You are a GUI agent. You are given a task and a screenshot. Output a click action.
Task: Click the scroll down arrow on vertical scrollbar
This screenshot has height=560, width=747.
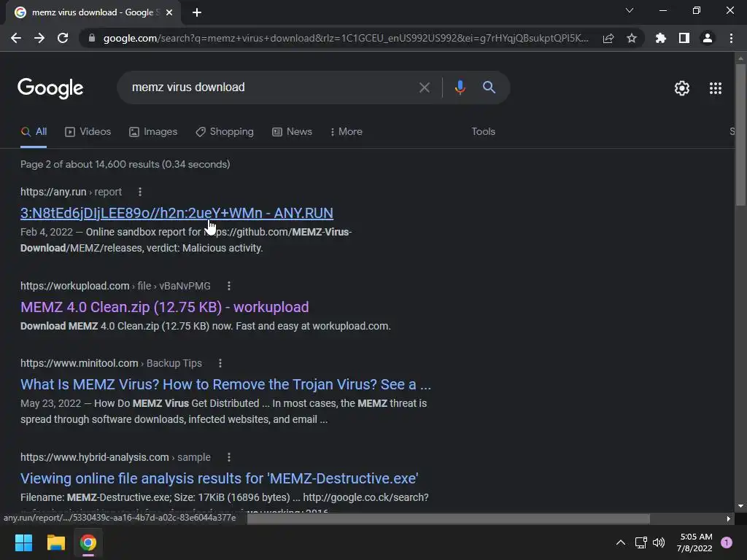point(740,507)
